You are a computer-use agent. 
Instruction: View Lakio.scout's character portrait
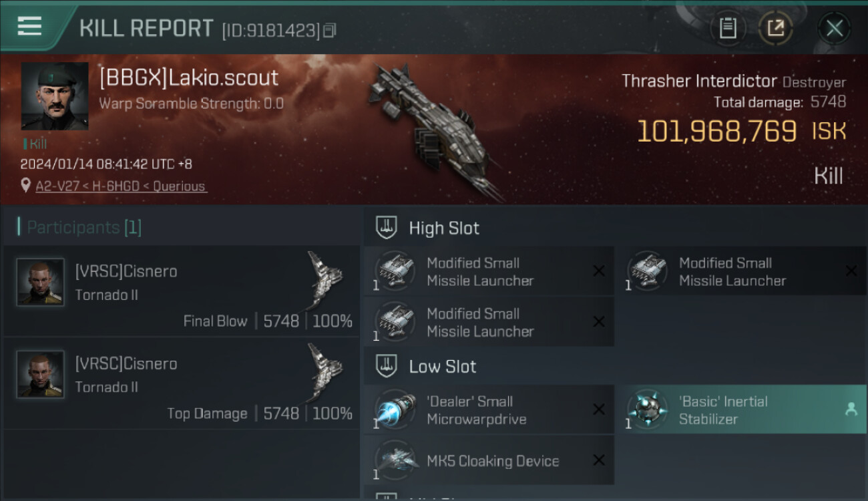tap(55, 96)
